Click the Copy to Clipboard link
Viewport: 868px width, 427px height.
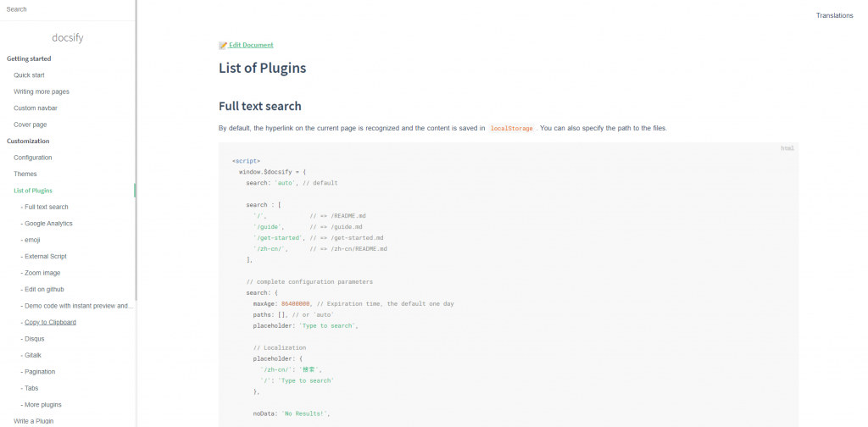(50, 322)
